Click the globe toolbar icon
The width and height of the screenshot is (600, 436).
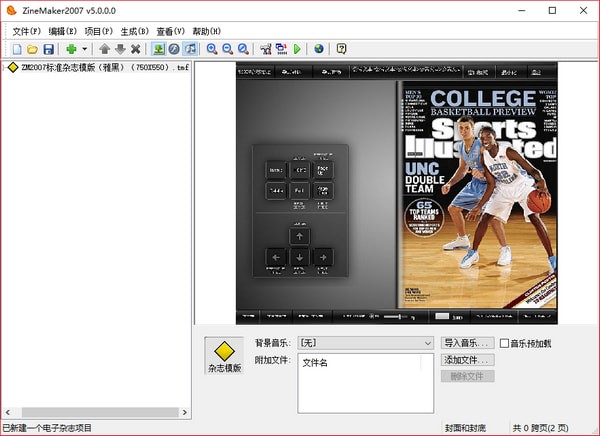pyautogui.click(x=319, y=49)
